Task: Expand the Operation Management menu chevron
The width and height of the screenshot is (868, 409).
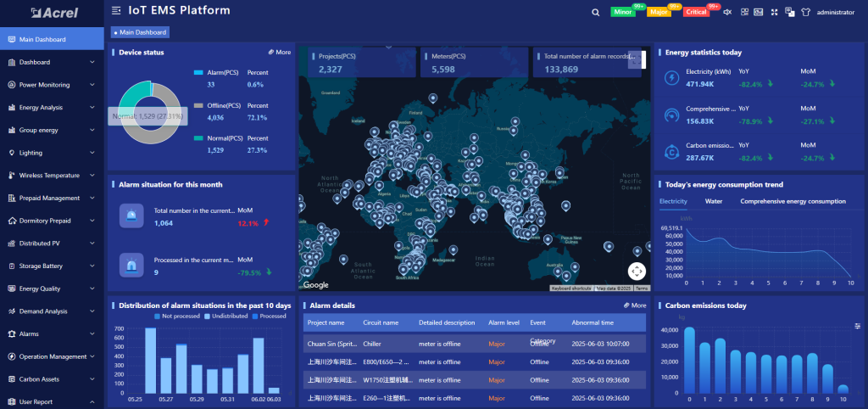Action: tap(92, 356)
